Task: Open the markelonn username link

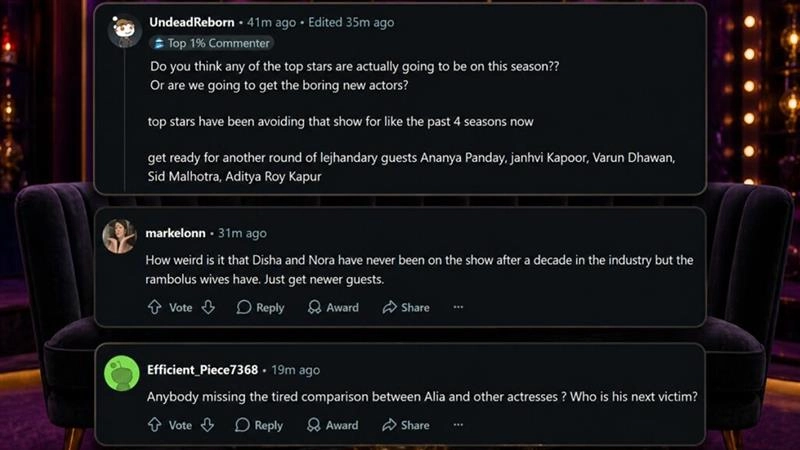Action: point(176,233)
